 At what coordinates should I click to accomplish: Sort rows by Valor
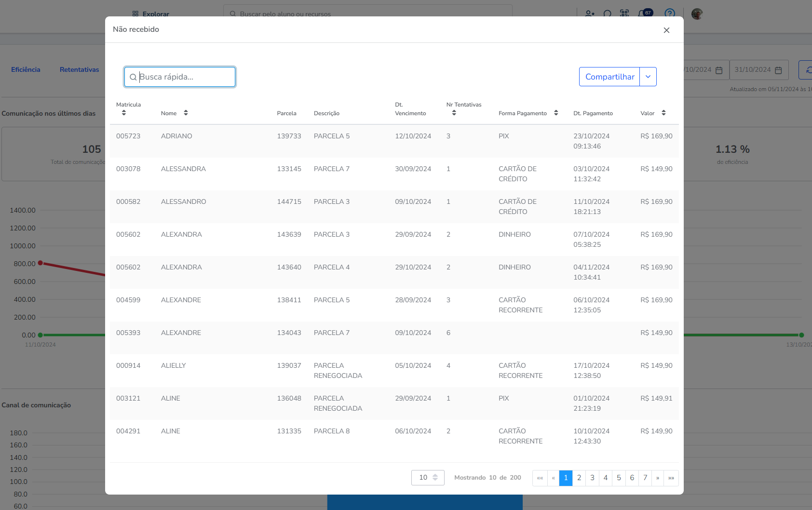click(x=663, y=113)
